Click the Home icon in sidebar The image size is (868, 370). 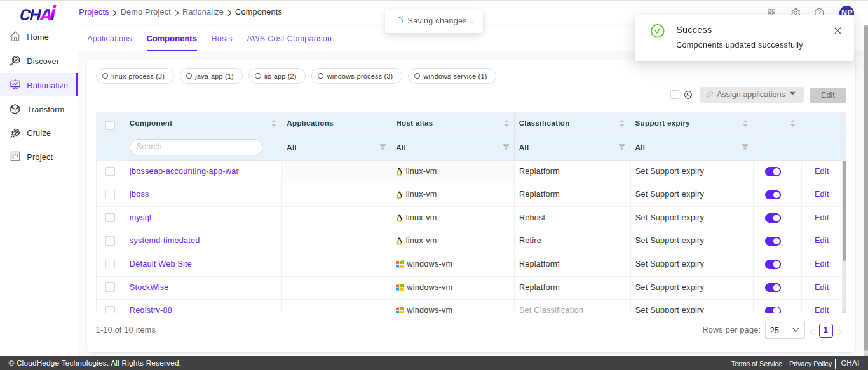(x=15, y=37)
